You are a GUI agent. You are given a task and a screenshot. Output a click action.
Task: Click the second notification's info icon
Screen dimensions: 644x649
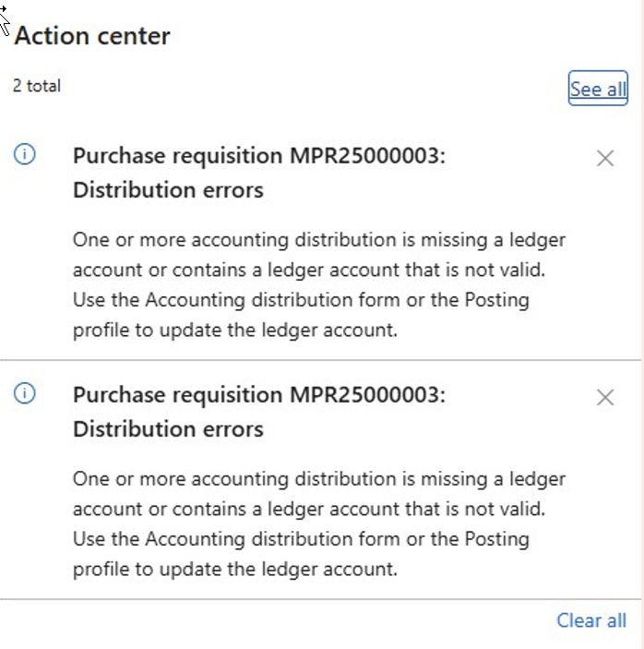[24, 393]
